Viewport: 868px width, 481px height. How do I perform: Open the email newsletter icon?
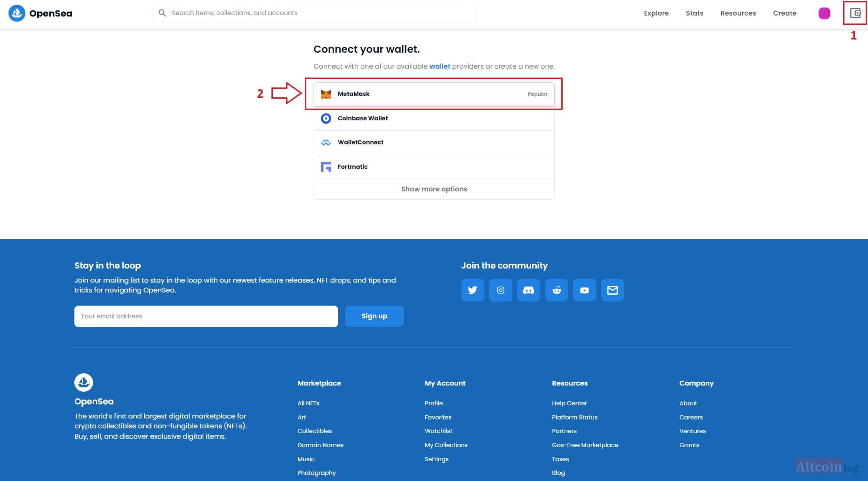pos(613,290)
